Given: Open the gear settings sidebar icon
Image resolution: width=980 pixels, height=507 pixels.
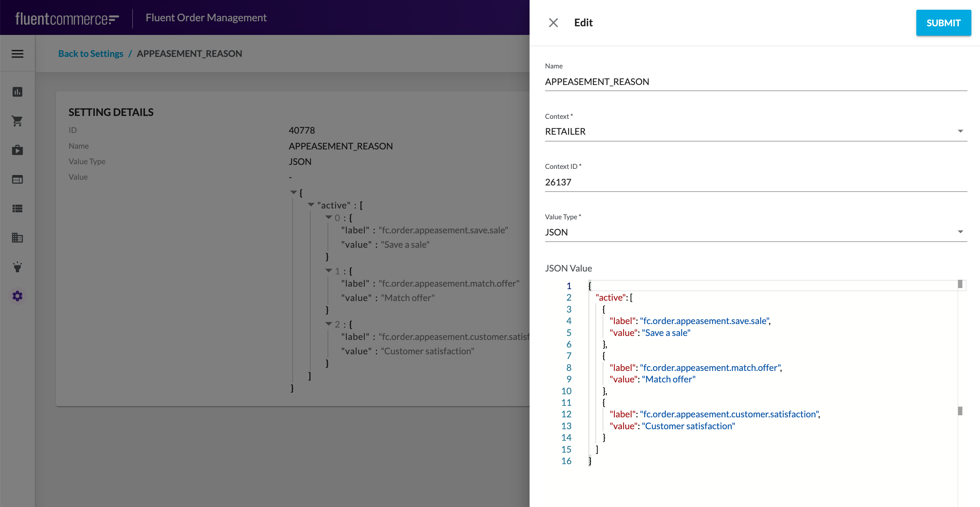Looking at the screenshot, I should coord(18,296).
